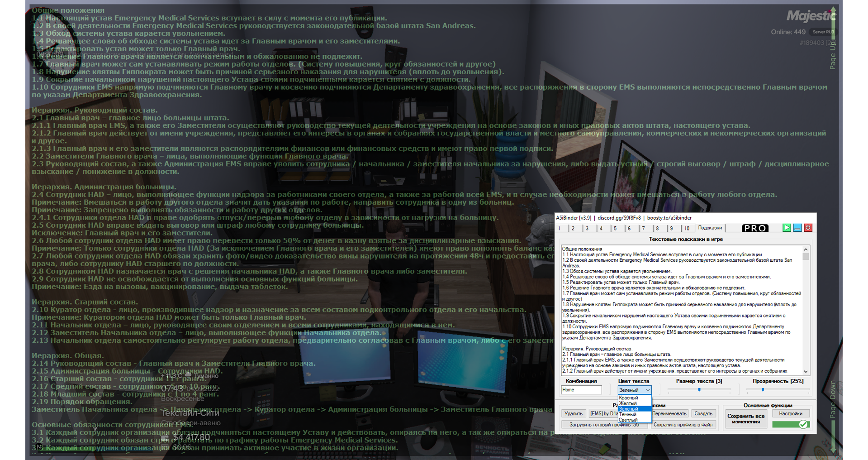The height and width of the screenshot is (460, 868).
Task: Click the Переименовать button
Action: (669, 413)
